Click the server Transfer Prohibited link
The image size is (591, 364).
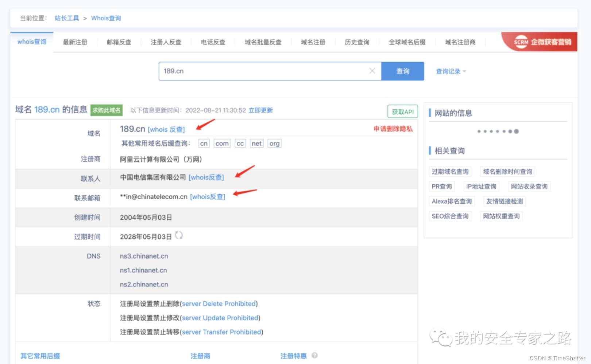point(221,332)
